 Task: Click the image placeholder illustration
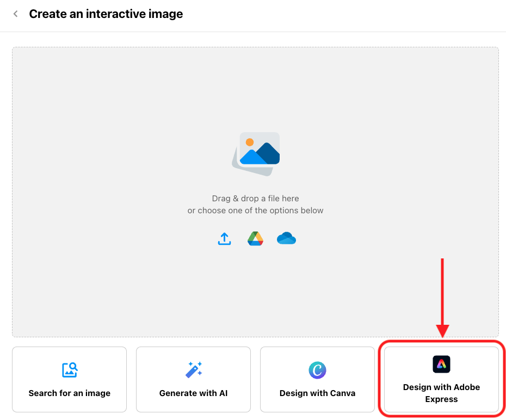click(x=256, y=154)
